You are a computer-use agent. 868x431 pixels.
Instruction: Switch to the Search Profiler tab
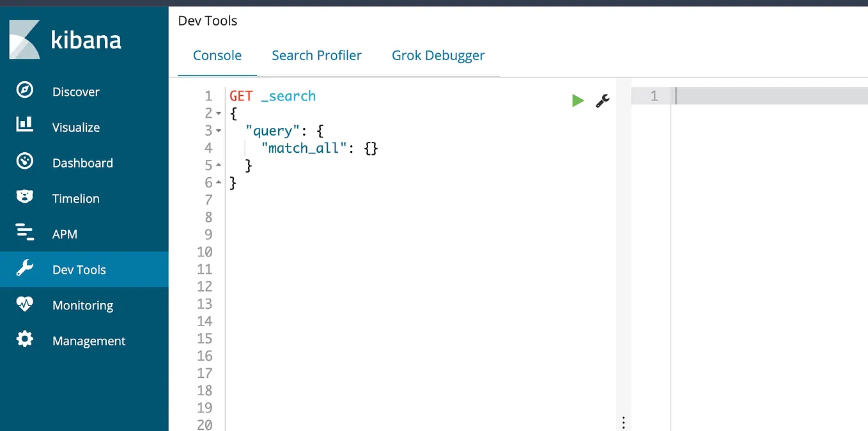[x=316, y=56]
